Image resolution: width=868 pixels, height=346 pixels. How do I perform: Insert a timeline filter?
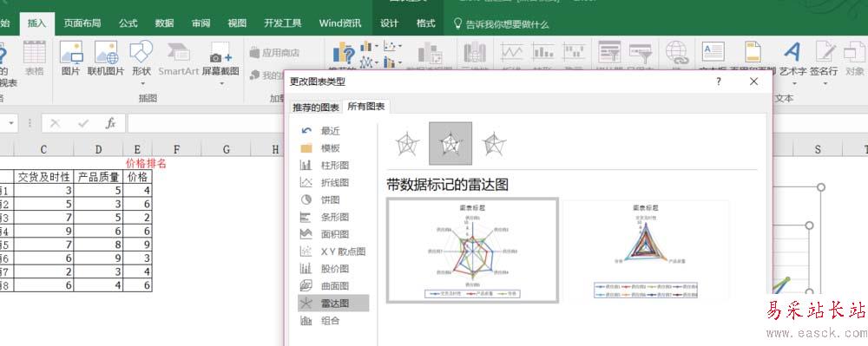click(x=641, y=53)
